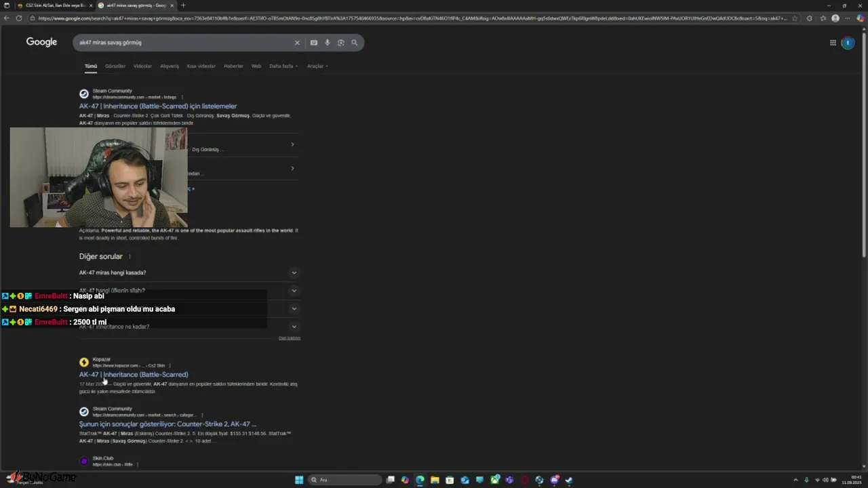The height and width of the screenshot is (488, 868).
Task: Select the Tümü results tab
Action: pos(91,66)
